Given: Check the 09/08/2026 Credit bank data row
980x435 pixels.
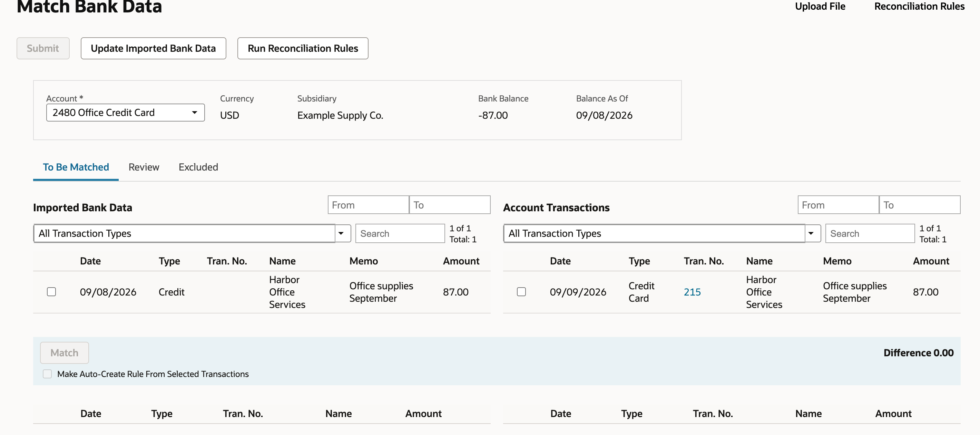Looking at the screenshot, I should tap(51, 292).
